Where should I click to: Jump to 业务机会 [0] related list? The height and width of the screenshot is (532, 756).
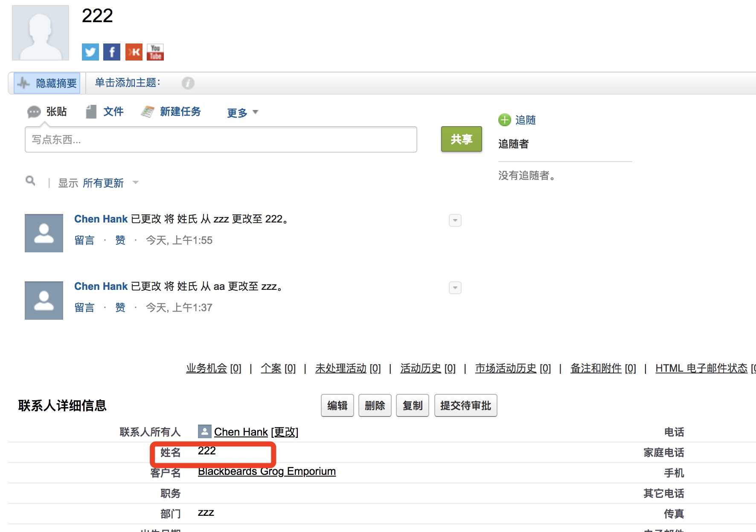(214, 368)
